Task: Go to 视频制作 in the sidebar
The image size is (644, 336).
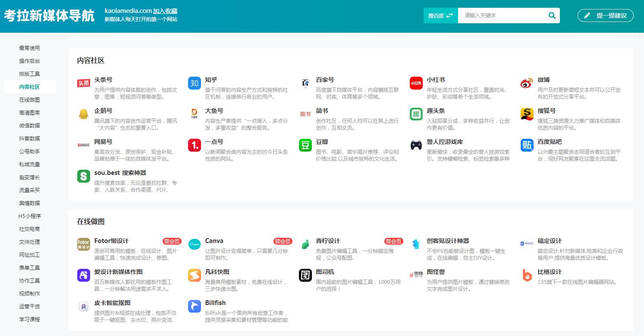Action: point(29,293)
